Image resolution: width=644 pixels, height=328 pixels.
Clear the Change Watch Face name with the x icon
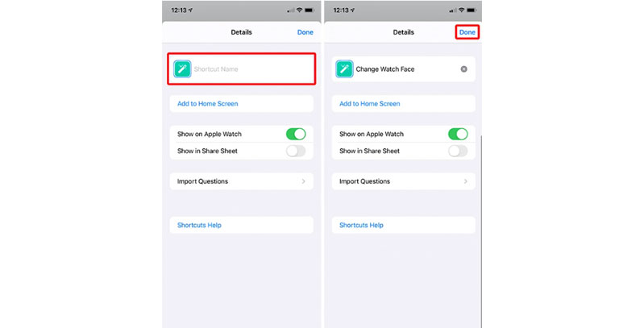[463, 69]
